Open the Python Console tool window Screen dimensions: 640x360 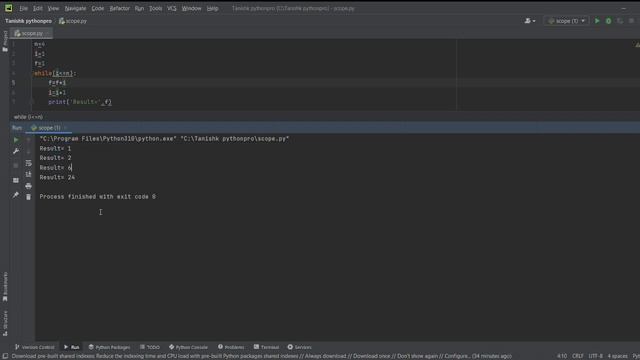188,347
